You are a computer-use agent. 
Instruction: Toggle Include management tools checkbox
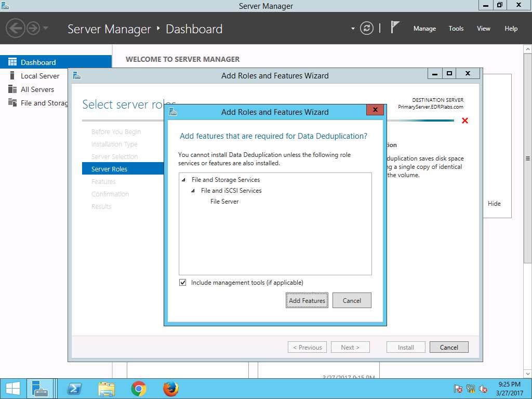tap(182, 283)
